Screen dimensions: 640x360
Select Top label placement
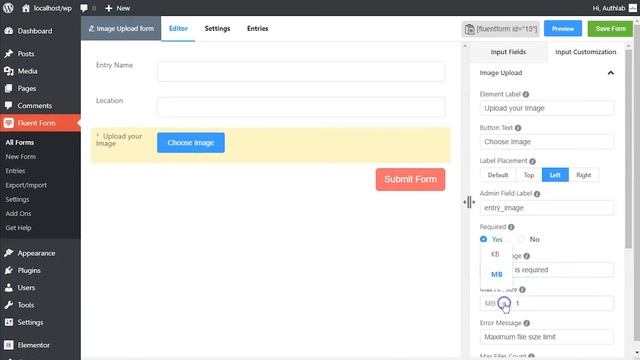click(529, 175)
